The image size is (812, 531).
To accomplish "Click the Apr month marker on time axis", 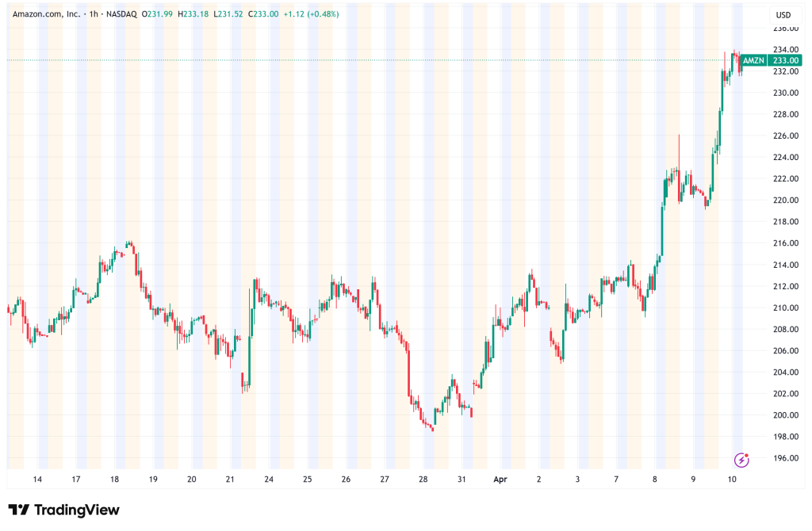I will (500, 479).
